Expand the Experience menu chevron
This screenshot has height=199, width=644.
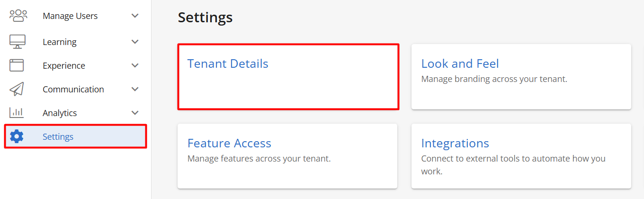tap(135, 65)
